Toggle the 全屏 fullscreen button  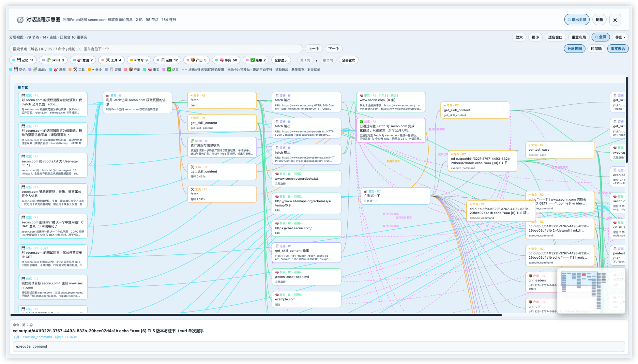pos(600,37)
